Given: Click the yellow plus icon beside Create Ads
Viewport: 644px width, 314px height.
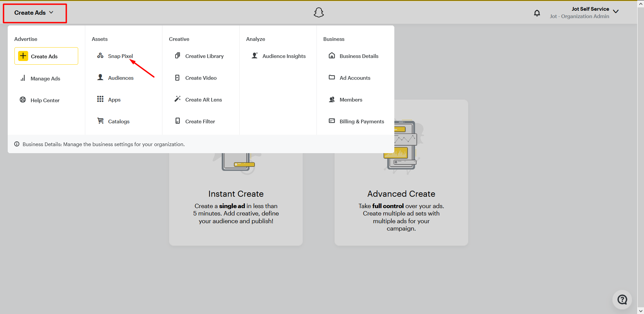Looking at the screenshot, I should coord(23,56).
